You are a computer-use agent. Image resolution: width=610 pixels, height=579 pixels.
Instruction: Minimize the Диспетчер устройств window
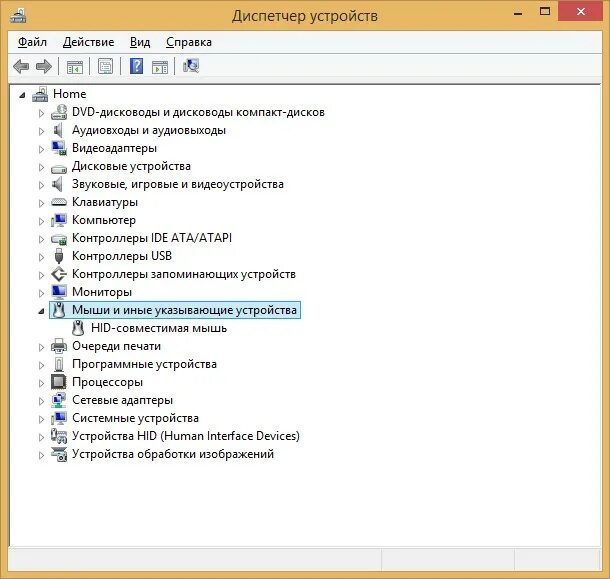click(518, 12)
